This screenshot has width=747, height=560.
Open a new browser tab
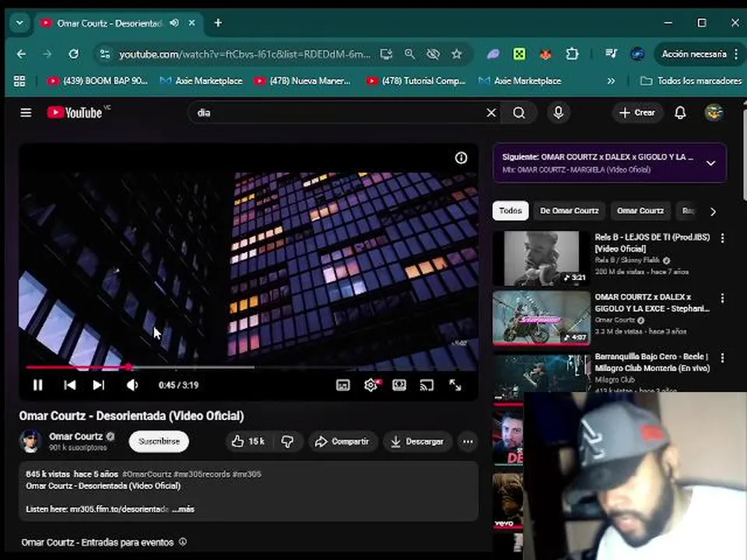point(218,23)
